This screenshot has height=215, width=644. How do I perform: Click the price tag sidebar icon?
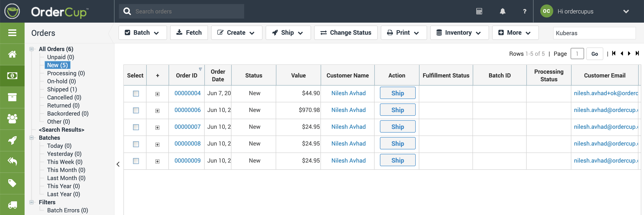[12, 183]
